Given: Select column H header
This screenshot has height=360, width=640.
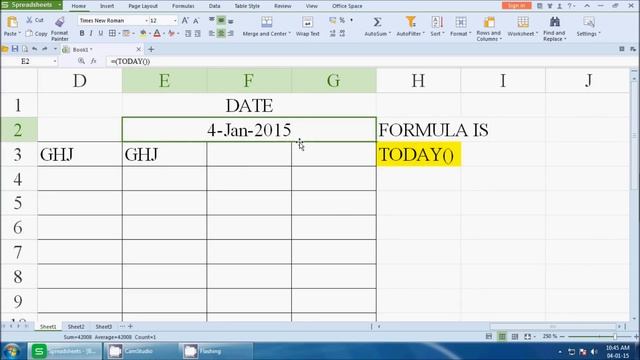Looking at the screenshot, I should 418,80.
